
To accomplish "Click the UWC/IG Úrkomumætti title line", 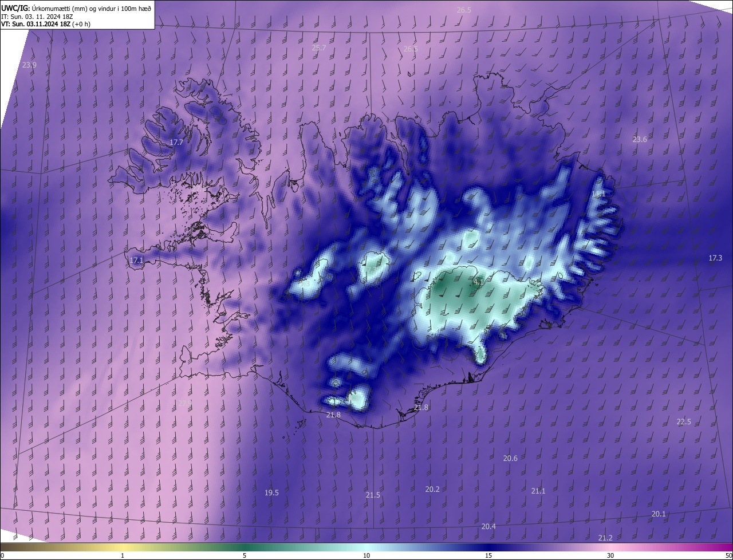I will 77,7.
